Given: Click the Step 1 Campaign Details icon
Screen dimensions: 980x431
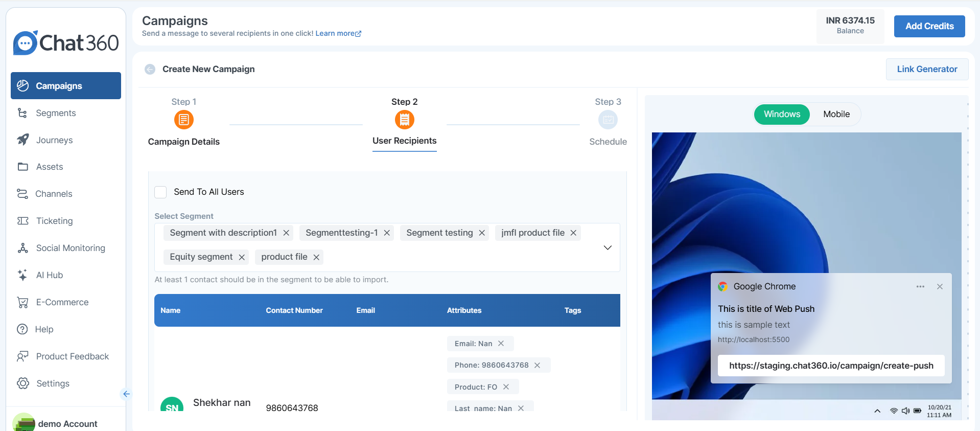Looking at the screenshot, I should pyautogui.click(x=184, y=120).
